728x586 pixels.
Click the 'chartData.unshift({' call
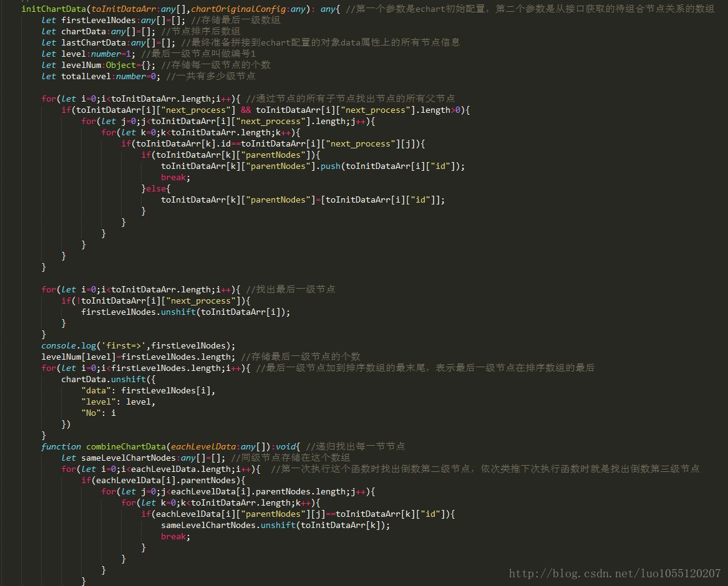(x=108, y=379)
